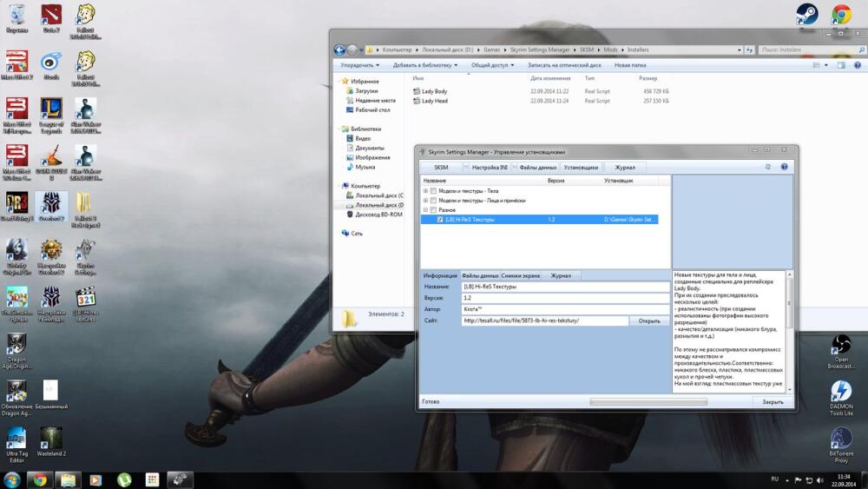Viewport: 868px width, 489px height.
Task: Click the Windows Start button
Action: [x=11, y=479]
